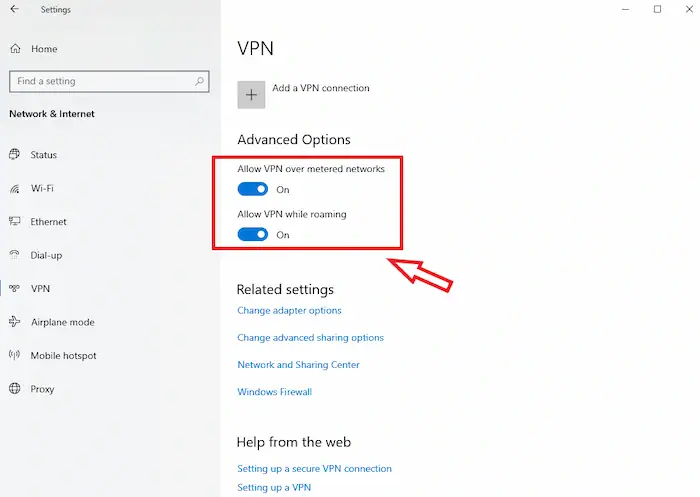Viewport: 700px width, 497px height.
Task: Click the Wi-Fi signal icon
Action: pyautogui.click(x=15, y=188)
